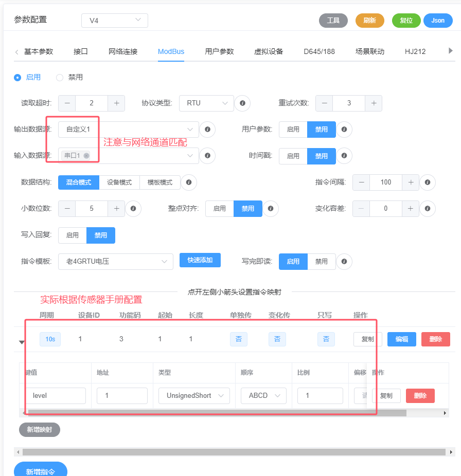Switch to 接口 tab
The height and width of the screenshot is (476, 461).
[81, 51]
